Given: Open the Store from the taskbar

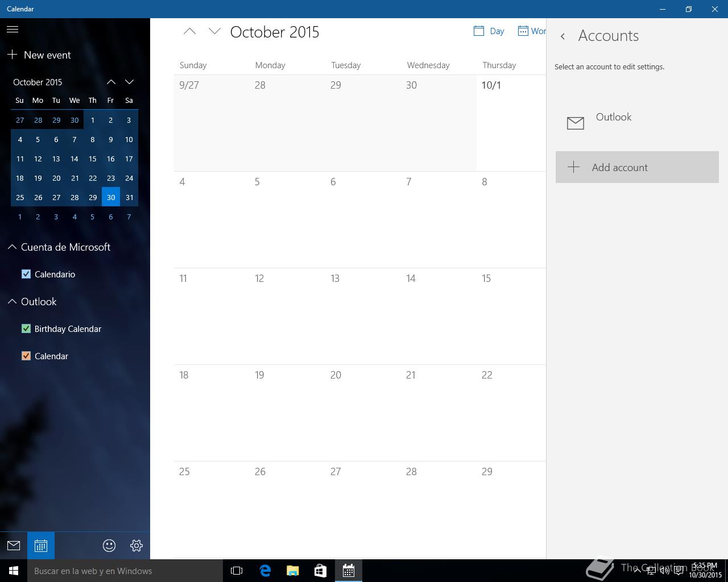Looking at the screenshot, I should [x=320, y=571].
